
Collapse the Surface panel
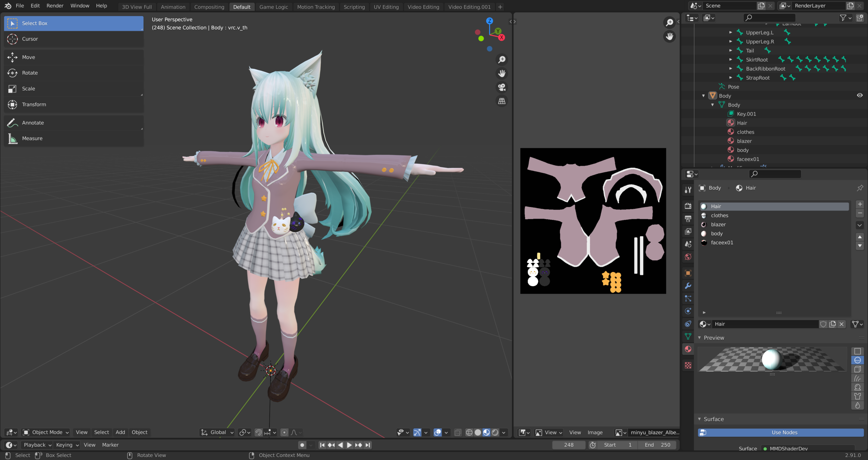(699, 419)
